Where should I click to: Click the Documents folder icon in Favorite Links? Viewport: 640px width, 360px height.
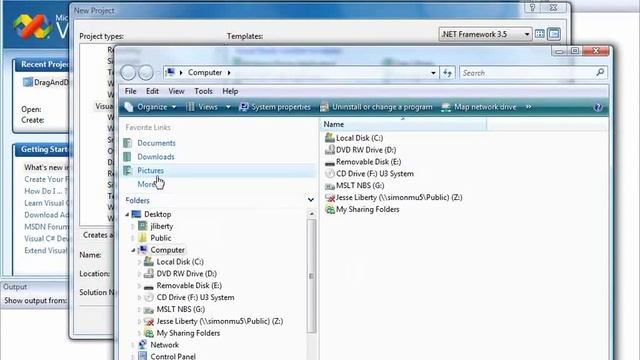(x=128, y=143)
